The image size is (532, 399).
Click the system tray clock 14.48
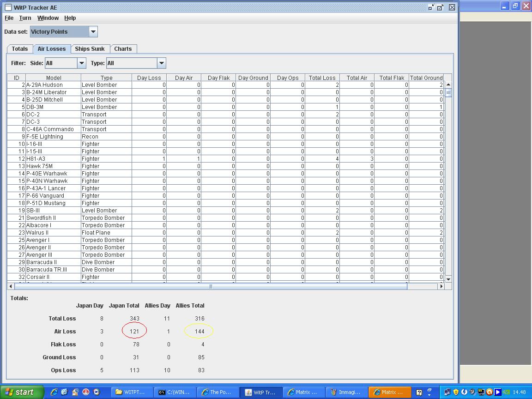tap(519, 392)
